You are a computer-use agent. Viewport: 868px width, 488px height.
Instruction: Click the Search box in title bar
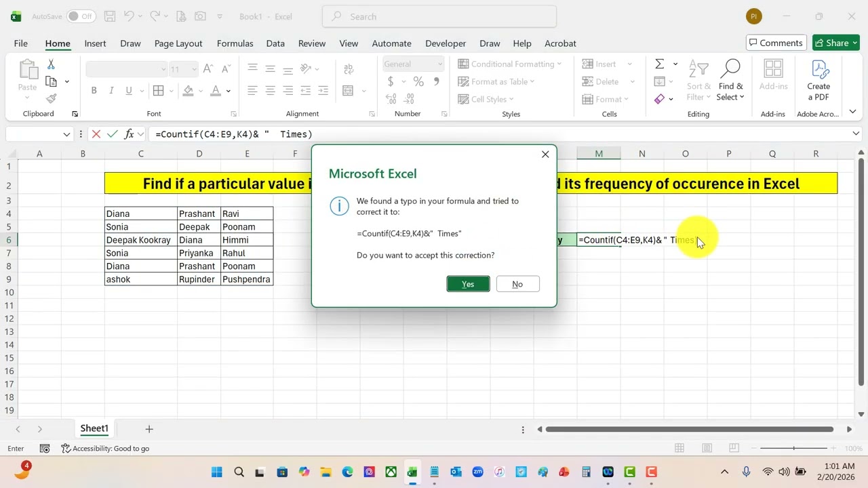(x=439, y=16)
